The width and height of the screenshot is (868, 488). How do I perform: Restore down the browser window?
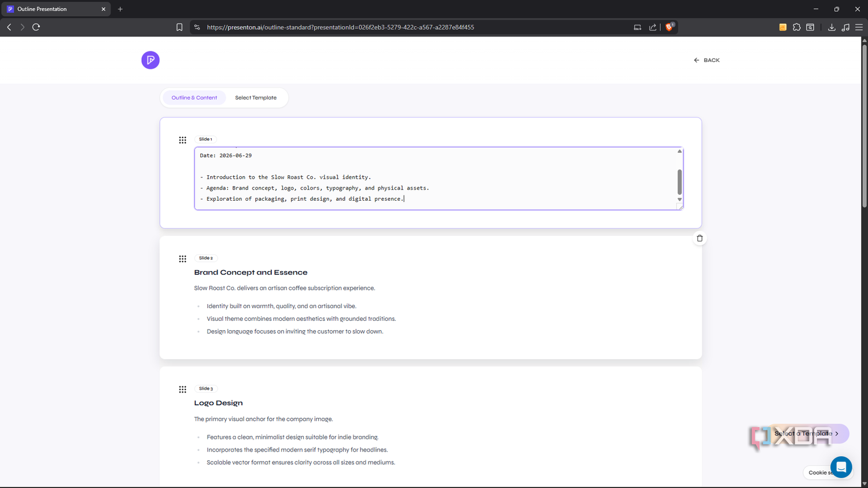point(837,9)
